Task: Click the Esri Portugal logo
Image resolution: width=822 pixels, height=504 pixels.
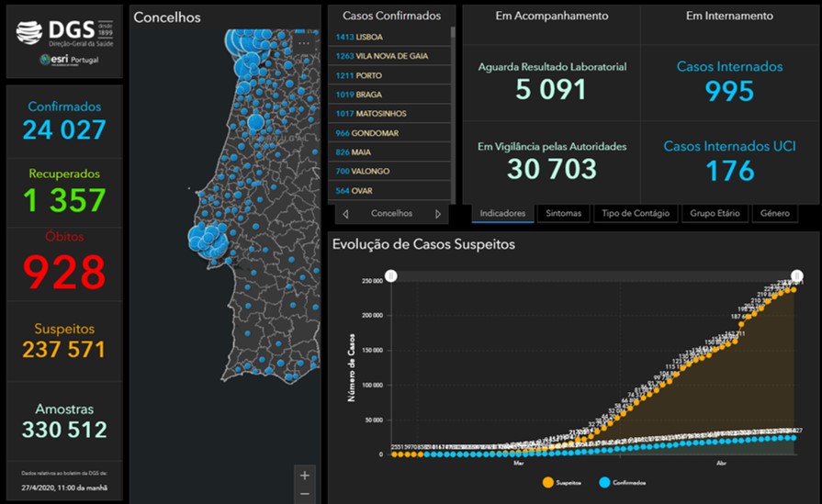Action: click(69, 60)
